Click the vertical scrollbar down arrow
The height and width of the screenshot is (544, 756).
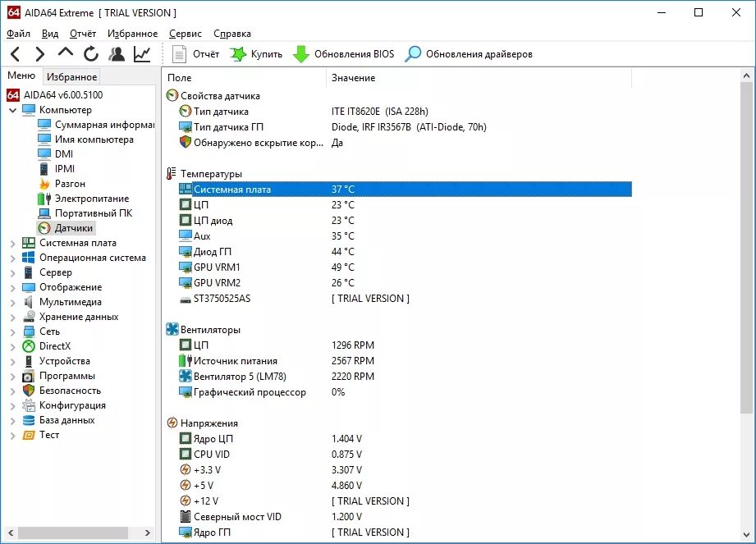[746, 535]
